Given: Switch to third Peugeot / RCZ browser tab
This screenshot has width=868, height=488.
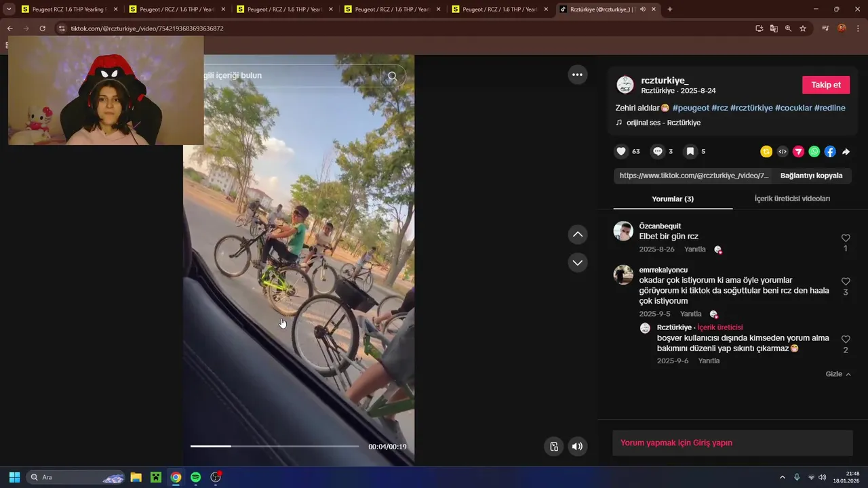Looking at the screenshot, I should pos(285,9).
